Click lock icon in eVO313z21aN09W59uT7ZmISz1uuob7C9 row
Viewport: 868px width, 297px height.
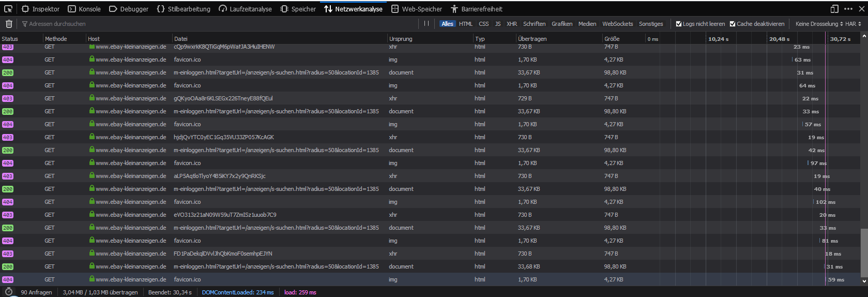point(92,214)
